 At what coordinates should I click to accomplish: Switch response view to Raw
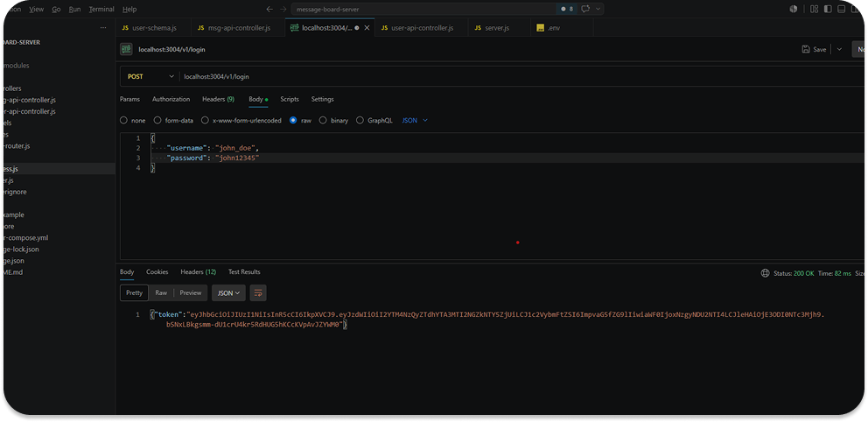tap(161, 293)
